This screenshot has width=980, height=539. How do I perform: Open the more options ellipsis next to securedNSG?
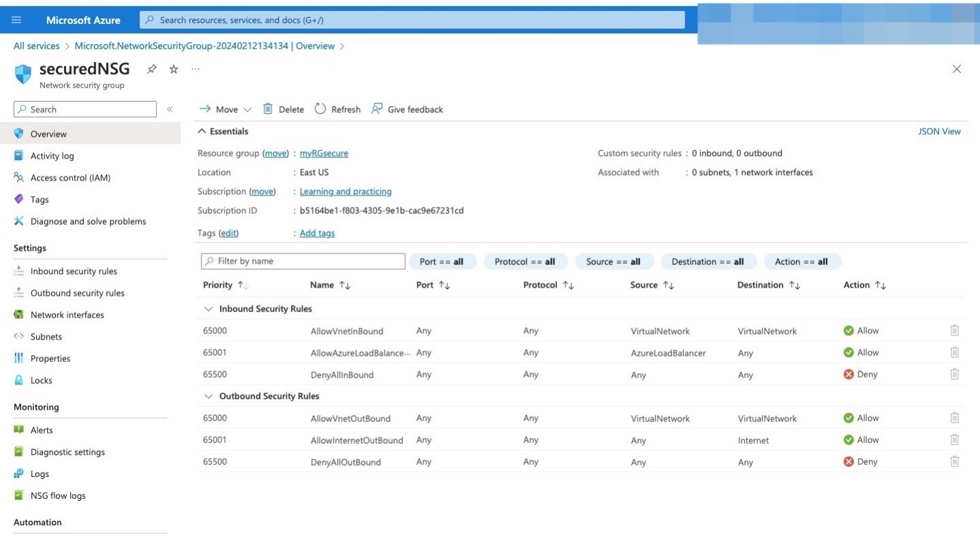195,69
